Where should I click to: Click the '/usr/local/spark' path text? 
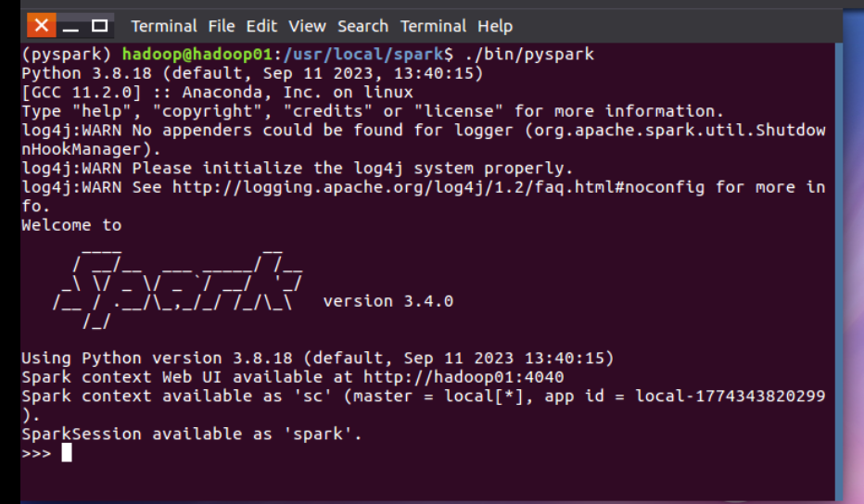point(363,54)
